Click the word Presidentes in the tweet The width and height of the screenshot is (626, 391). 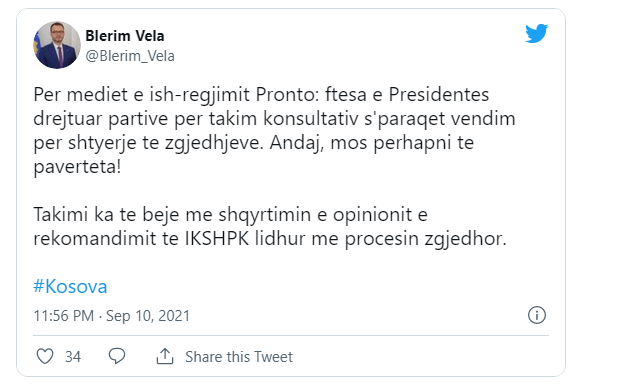point(439,95)
